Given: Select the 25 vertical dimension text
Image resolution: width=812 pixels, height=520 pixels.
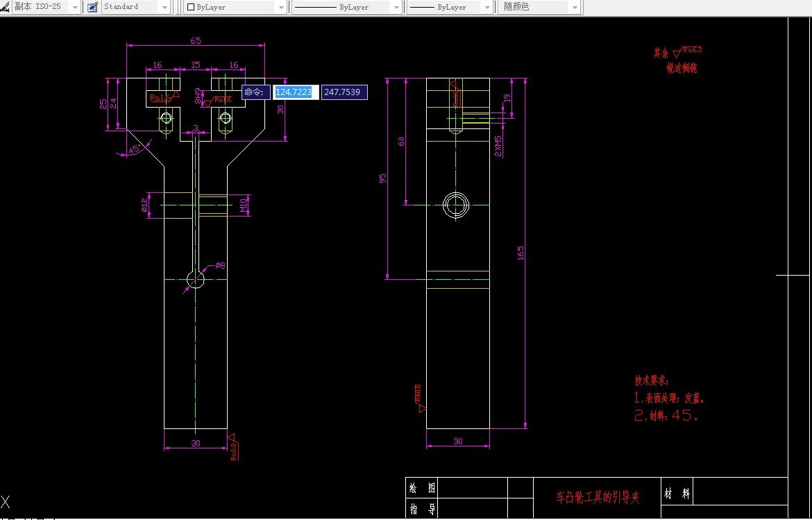Looking at the screenshot, I should point(103,103).
